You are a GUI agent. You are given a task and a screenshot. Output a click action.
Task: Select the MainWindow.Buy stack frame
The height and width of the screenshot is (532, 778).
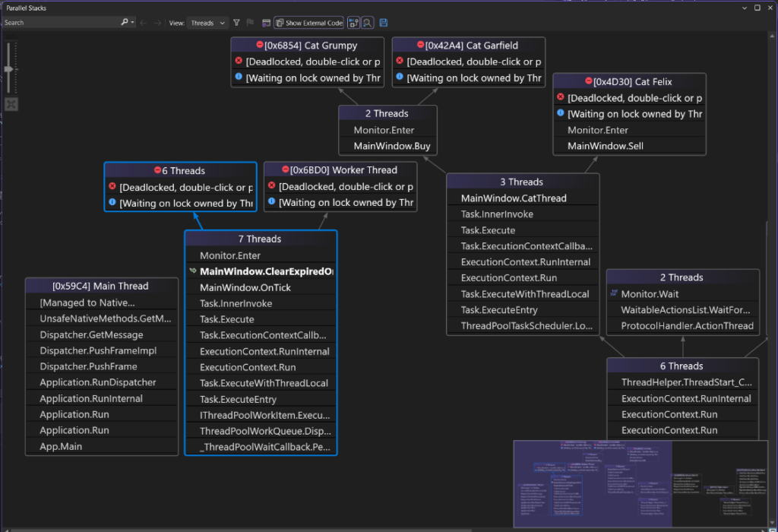click(387, 146)
